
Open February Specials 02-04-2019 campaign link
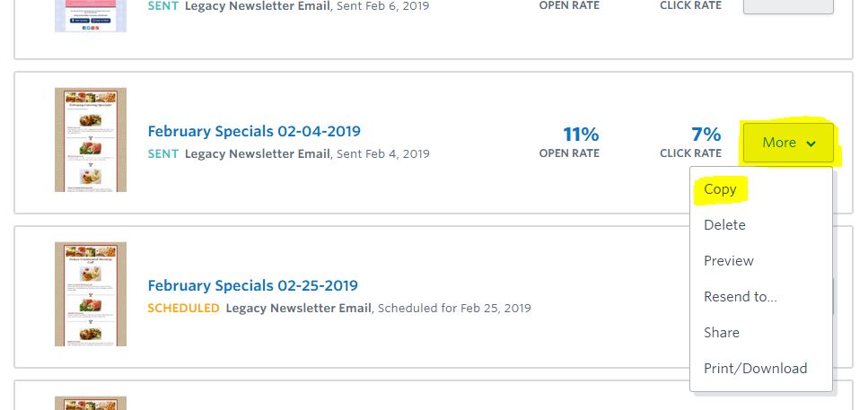[x=254, y=132]
